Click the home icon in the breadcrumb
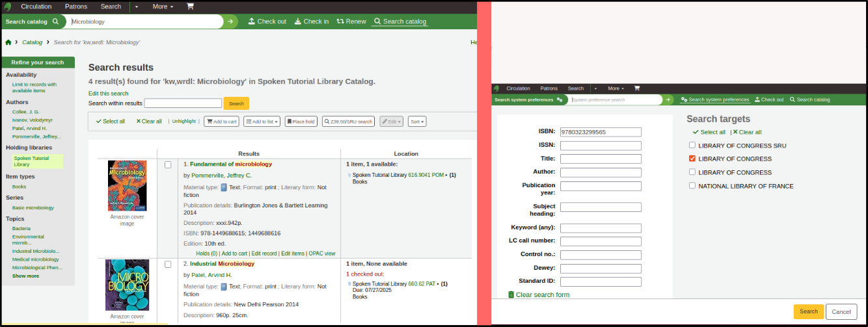This screenshot has width=868, height=327. point(8,42)
